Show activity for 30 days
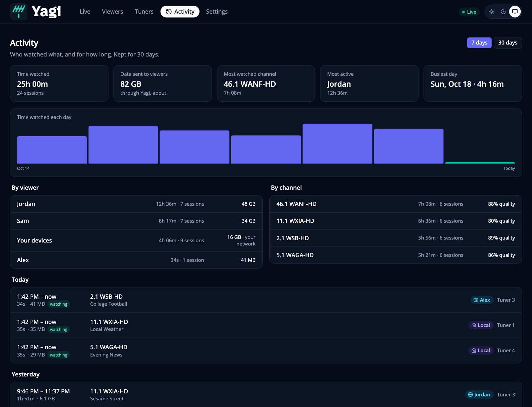532x407 pixels. [x=508, y=43]
